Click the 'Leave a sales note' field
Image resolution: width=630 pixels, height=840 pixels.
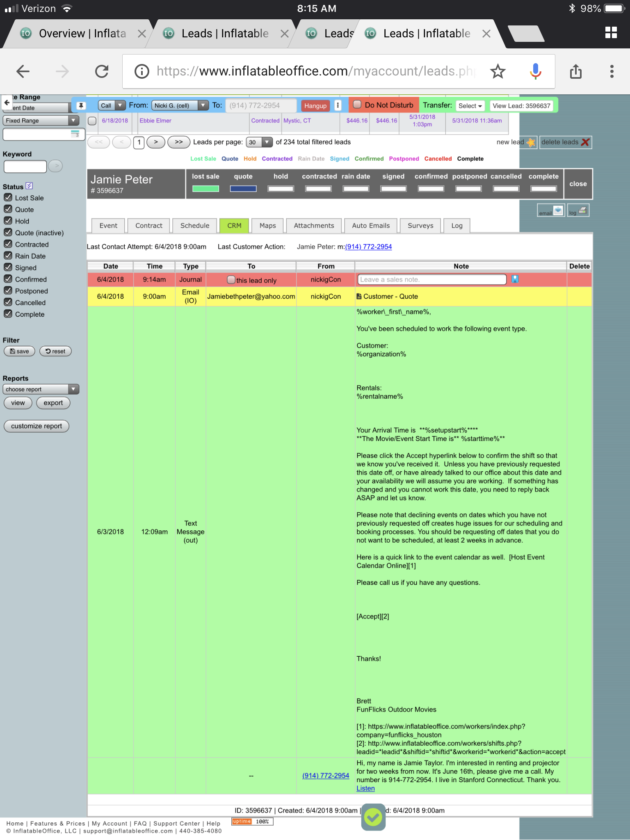[431, 279]
